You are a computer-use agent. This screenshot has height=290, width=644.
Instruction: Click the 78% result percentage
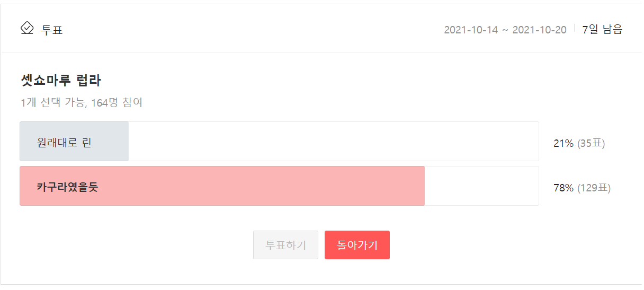coord(563,188)
